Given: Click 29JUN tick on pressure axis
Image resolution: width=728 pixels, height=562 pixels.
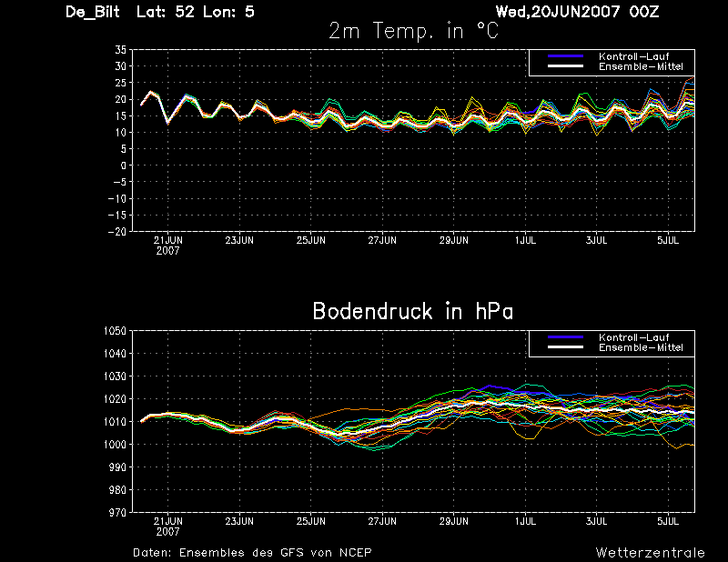Looking at the screenshot, I should 454,521.
